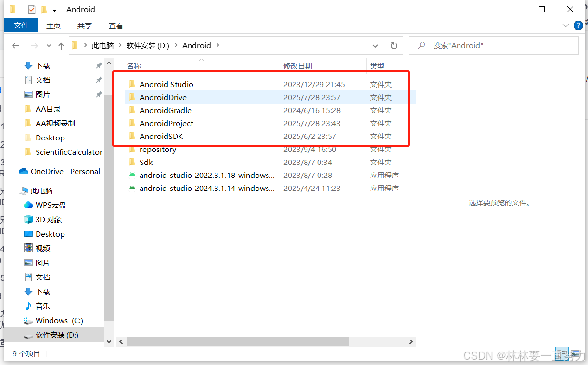Click the Forward navigation arrow

[34, 46]
